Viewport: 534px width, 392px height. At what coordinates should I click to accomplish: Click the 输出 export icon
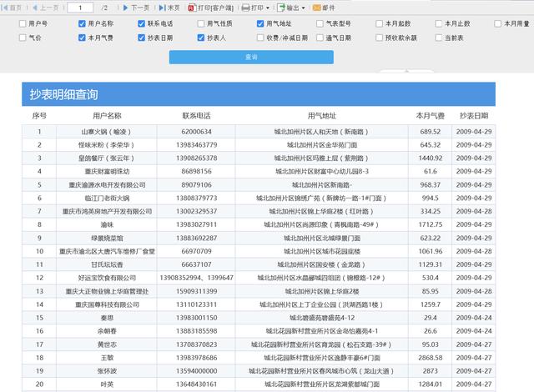281,8
